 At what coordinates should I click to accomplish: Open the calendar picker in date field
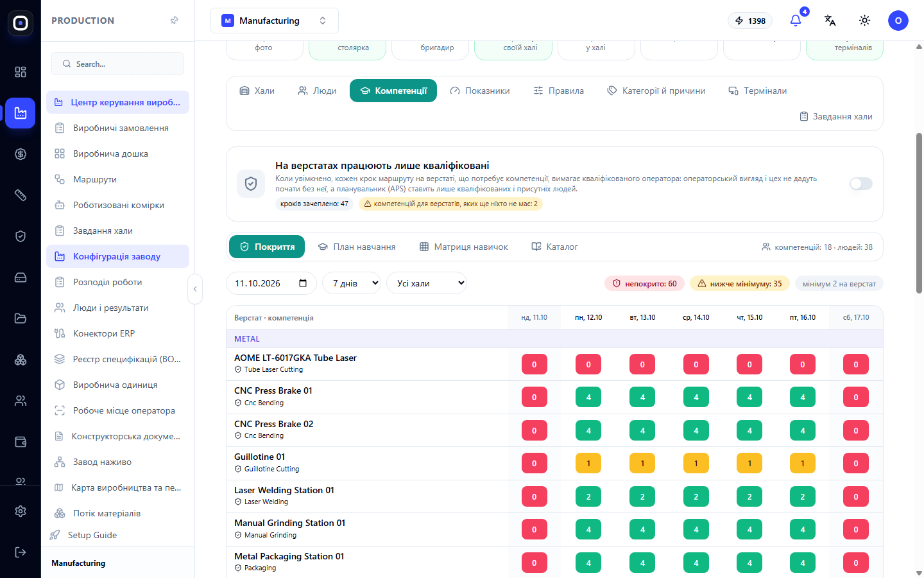[303, 283]
